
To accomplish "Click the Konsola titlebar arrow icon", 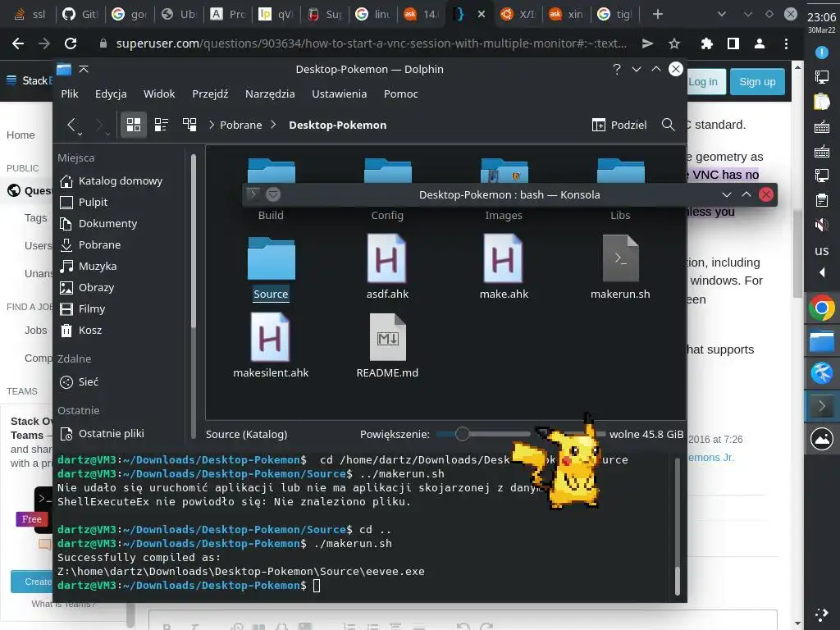I will pos(253,194).
